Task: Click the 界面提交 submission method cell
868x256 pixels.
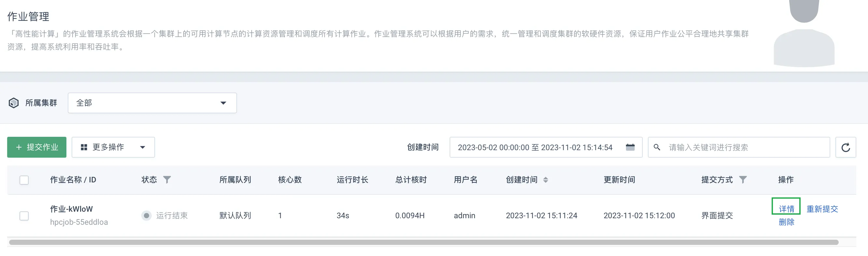Action: (717, 216)
